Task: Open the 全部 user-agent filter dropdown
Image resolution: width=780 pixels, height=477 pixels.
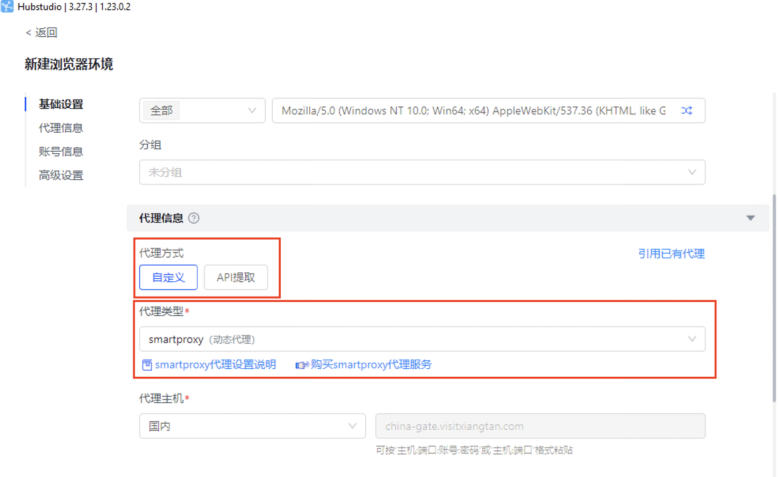Action: click(202, 110)
